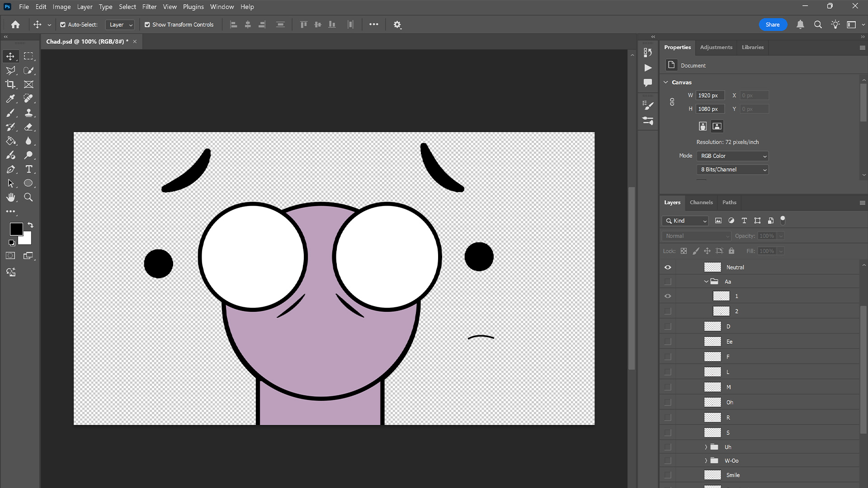Image resolution: width=868 pixels, height=488 pixels.
Task: Open the Normal blend mode dropdown
Action: click(696, 236)
